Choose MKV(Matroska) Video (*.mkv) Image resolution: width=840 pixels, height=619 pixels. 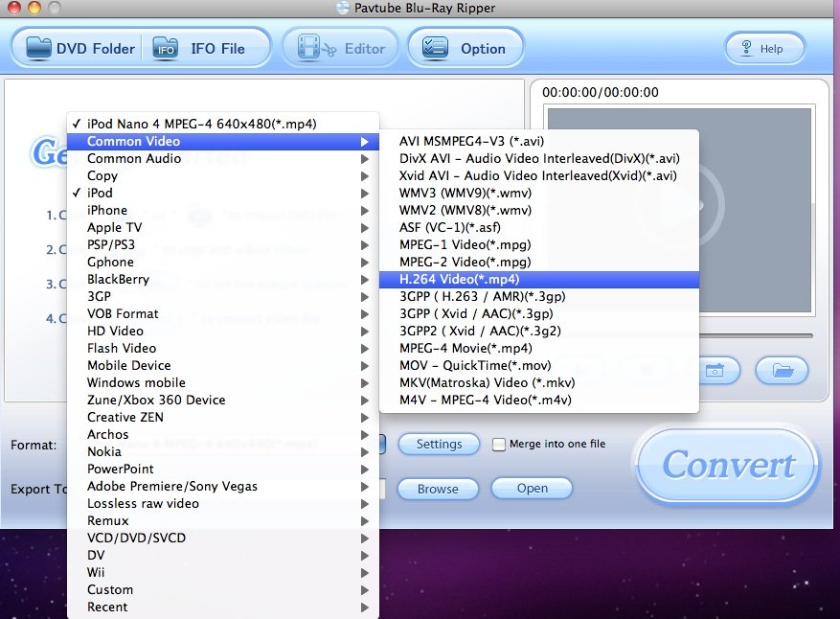click(539, 382)
